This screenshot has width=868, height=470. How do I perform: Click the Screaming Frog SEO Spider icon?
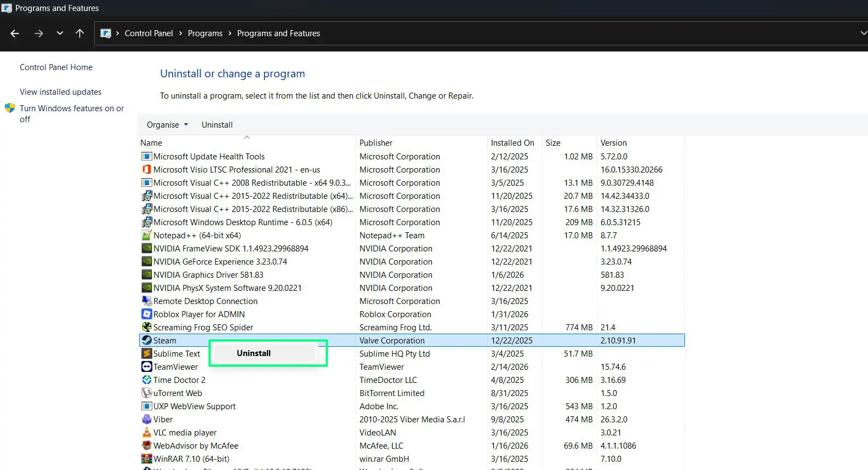[x=147, y=327]
